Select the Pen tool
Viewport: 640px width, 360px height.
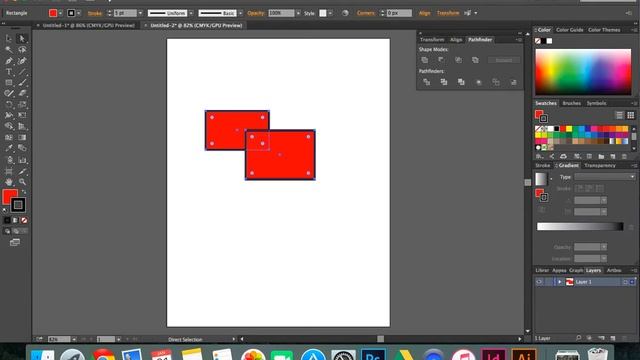[x=9, y=61]
